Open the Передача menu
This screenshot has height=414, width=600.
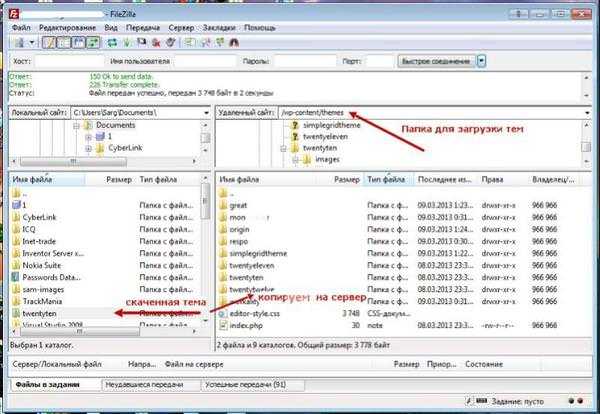point(143,28)
